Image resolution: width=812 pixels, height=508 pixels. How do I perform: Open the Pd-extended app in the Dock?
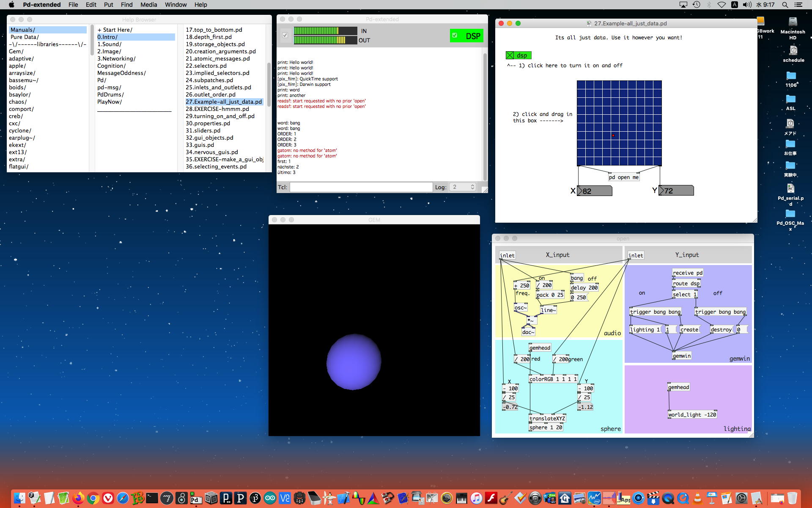(x=195, y=498)
